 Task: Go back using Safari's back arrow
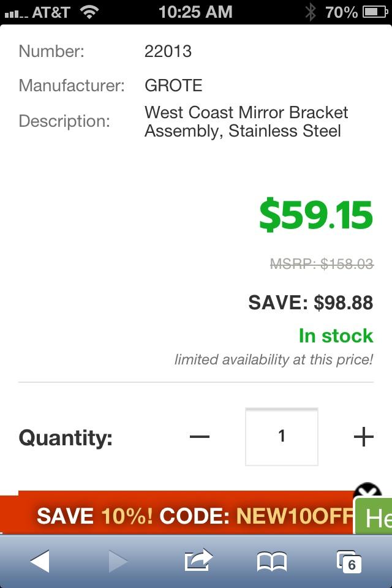[40, 560]
